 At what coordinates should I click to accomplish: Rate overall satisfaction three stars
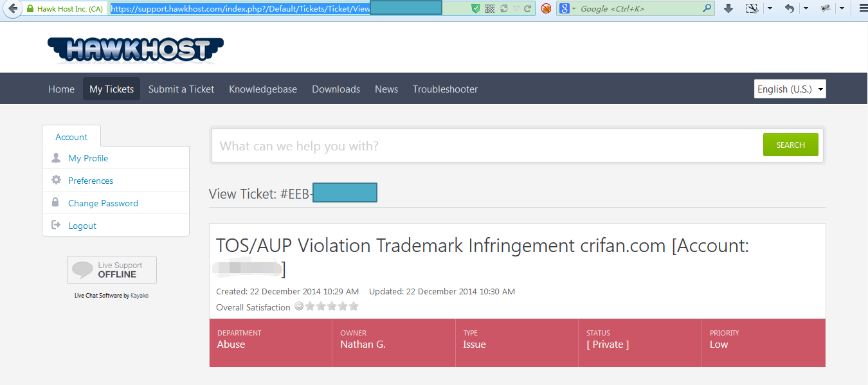pyautogui.click(x=332, y=307)
